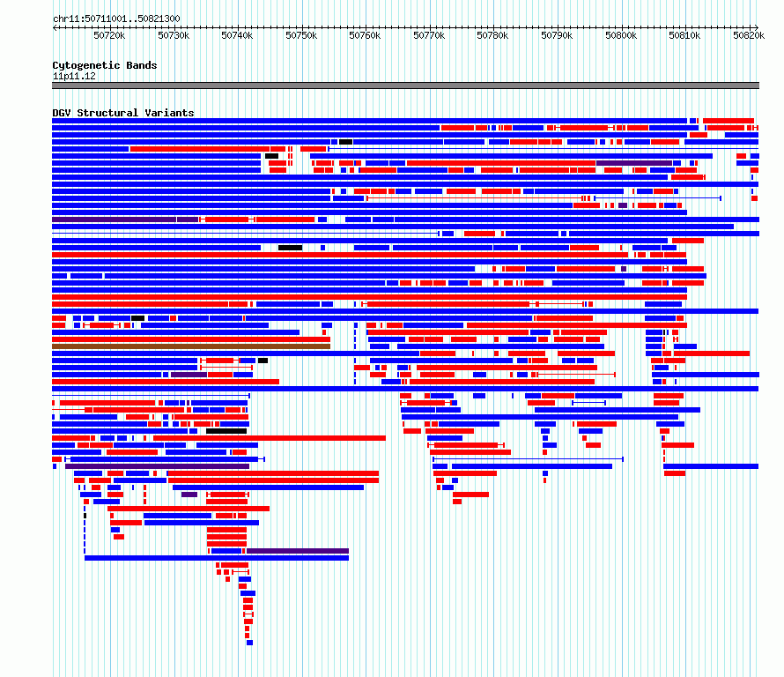
Task: Click the chr11:50711001..50821300 coordinates label
Action: 116,19
